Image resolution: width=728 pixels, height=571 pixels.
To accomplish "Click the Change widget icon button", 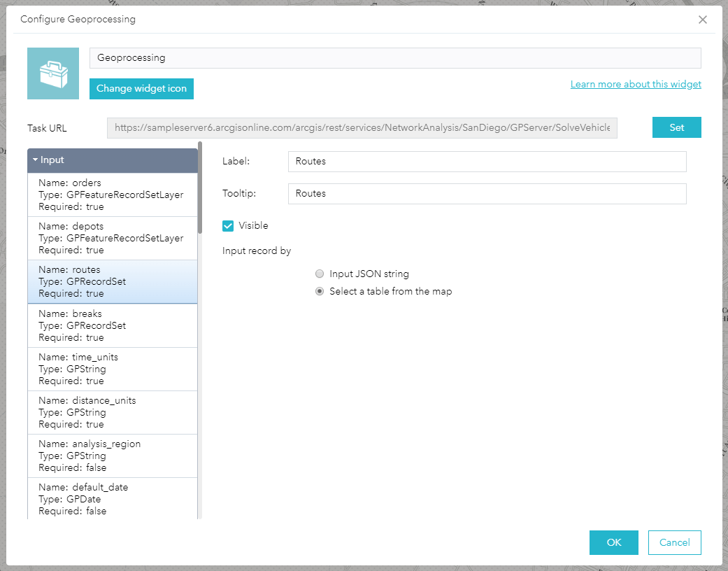I will tap(141, 89).
